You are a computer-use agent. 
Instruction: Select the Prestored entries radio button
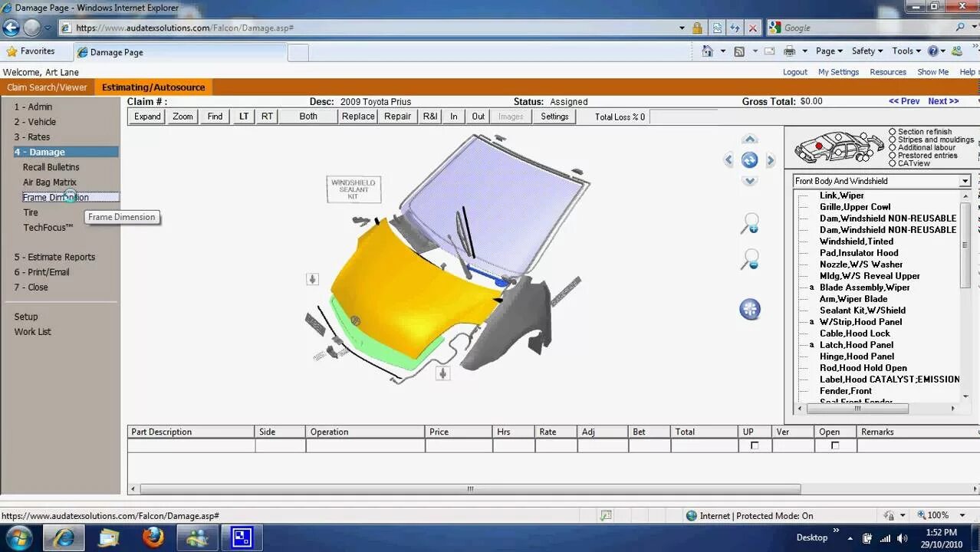point(893,156)
